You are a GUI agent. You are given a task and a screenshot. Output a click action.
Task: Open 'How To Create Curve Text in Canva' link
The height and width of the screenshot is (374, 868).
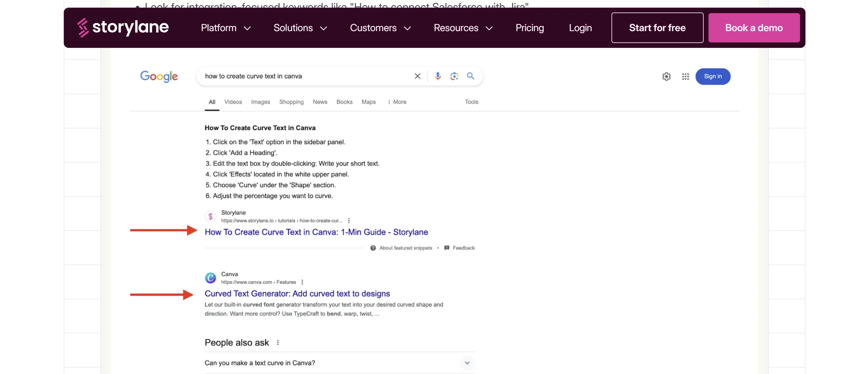pyautogui.click(x=316, y=232)
